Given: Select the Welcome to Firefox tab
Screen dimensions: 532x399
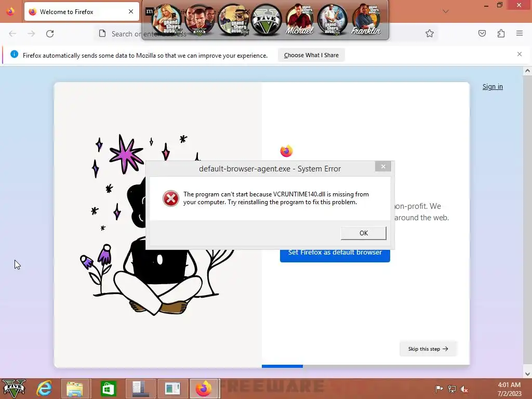Looking at the screenshot, I should [82, 12].
